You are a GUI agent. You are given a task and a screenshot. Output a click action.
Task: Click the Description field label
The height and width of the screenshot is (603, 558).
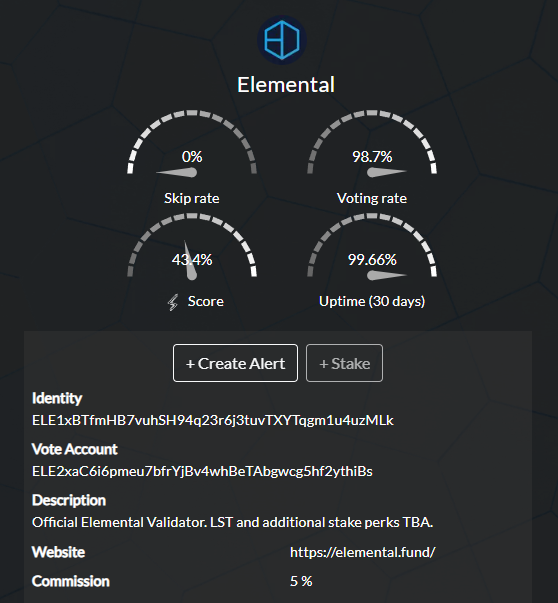69,500
